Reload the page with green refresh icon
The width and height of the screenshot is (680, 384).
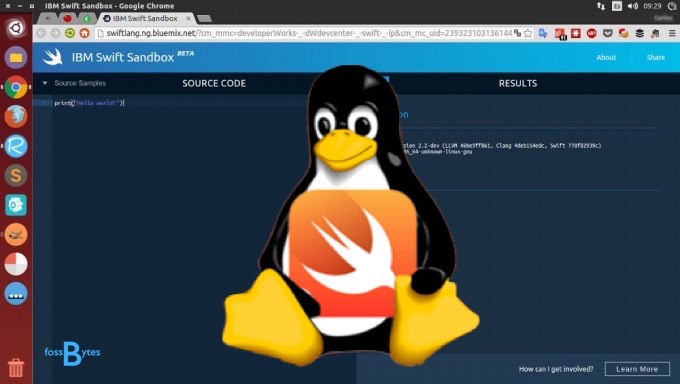pyautogui.click(x=70, y=33)
